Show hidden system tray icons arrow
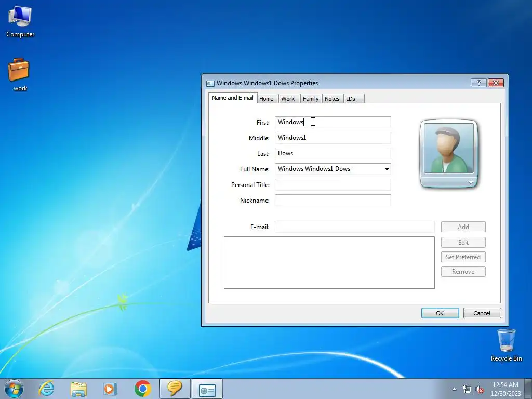532x399 pixels. click(454, 389)
